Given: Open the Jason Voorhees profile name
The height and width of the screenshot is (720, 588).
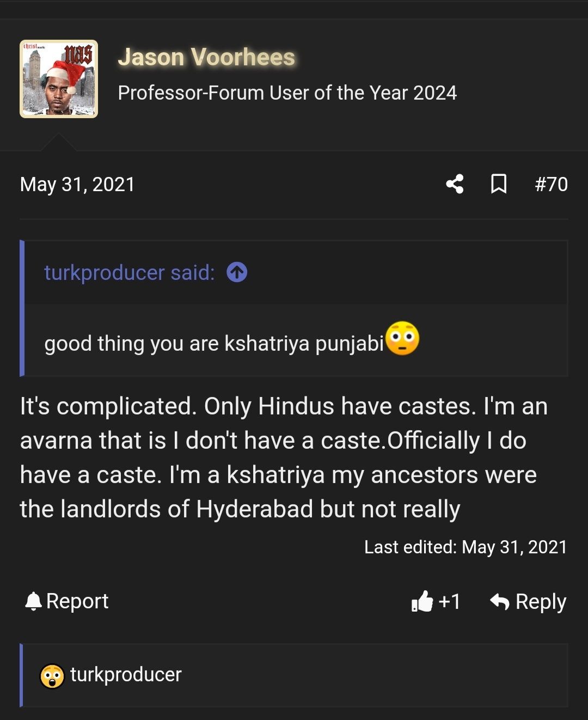Looking at the screenshot, I should click(x=206, y=57).
